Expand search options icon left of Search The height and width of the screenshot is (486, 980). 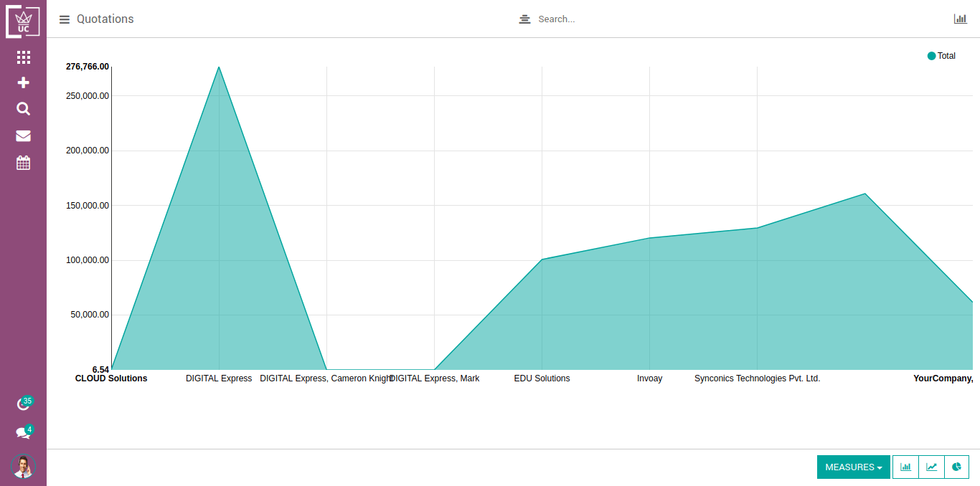click(524, 19)
